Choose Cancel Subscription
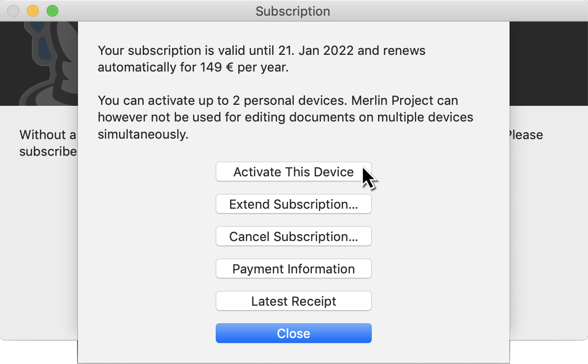This screenshot has height=364, width=588. point(293,237)
